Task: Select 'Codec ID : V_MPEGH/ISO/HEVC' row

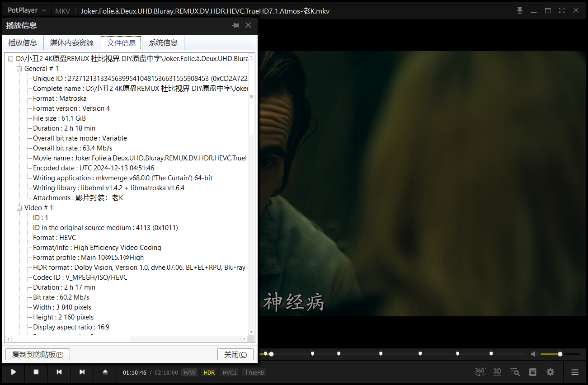Action: tap(80, 277)
